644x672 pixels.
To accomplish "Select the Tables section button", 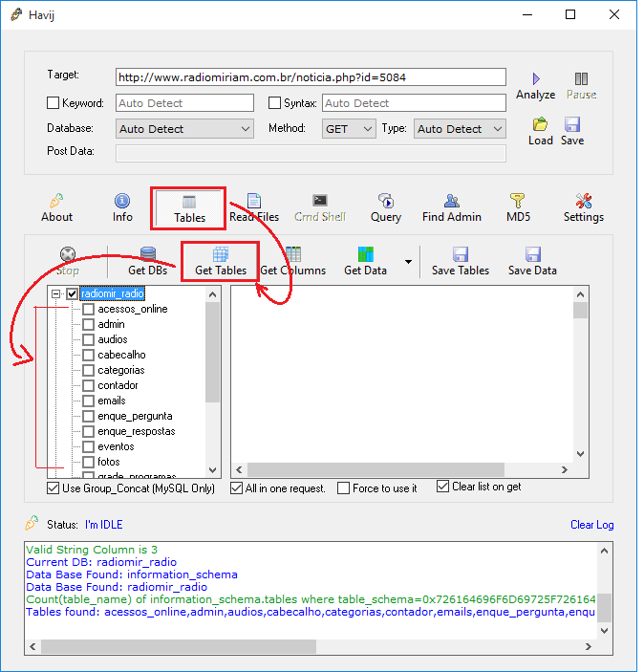I will pos(189,208).
